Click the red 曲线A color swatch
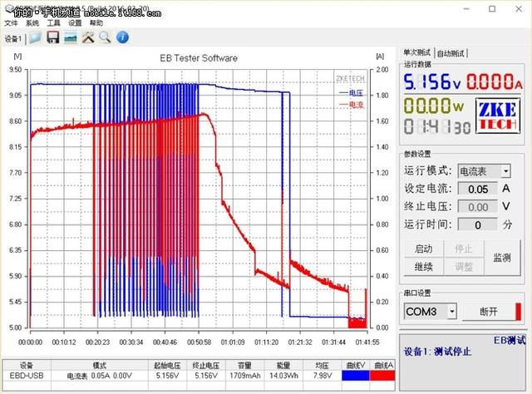The image size is (532, 394). pos(382,376)
